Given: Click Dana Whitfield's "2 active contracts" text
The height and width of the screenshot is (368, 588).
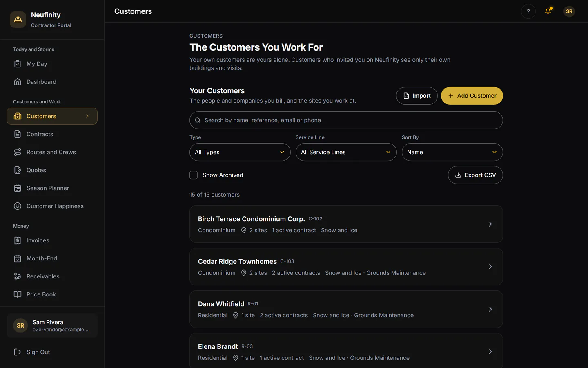Looking at the screenshot, I should pyautogui.click(x=284, y=315).
